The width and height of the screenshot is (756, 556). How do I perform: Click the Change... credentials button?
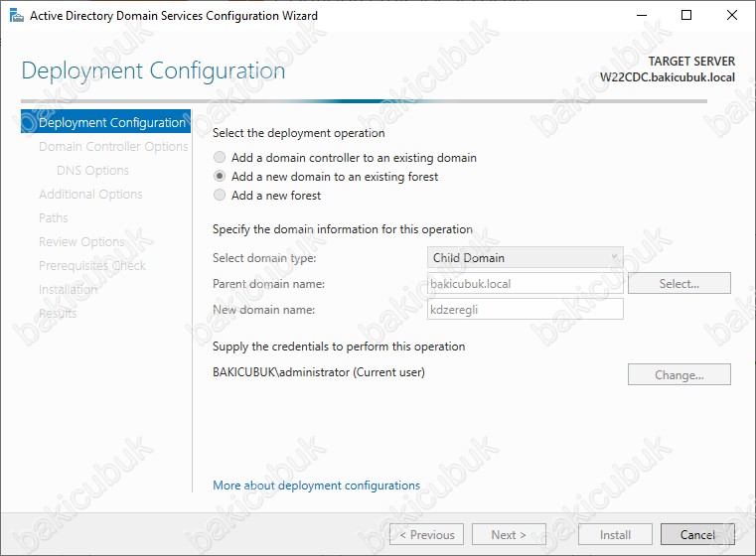[x=679, y=375]
